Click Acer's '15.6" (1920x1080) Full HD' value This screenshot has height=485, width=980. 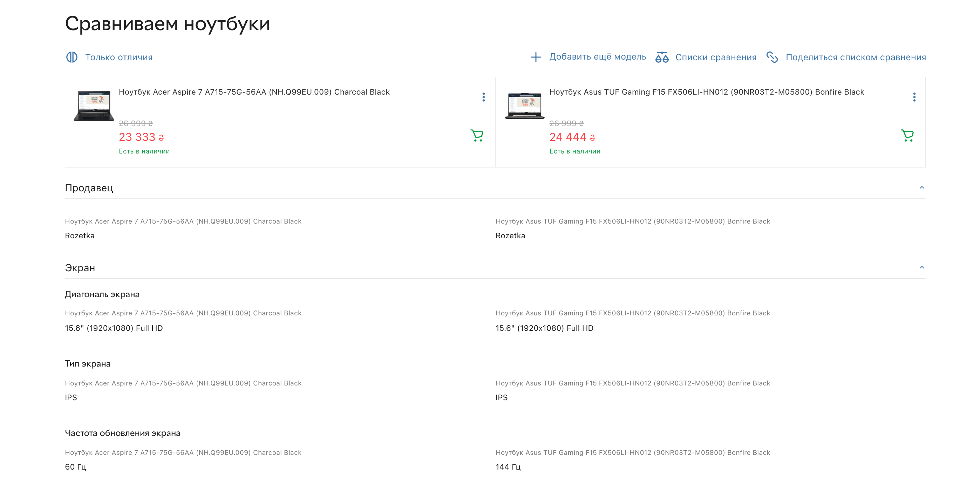114,328
